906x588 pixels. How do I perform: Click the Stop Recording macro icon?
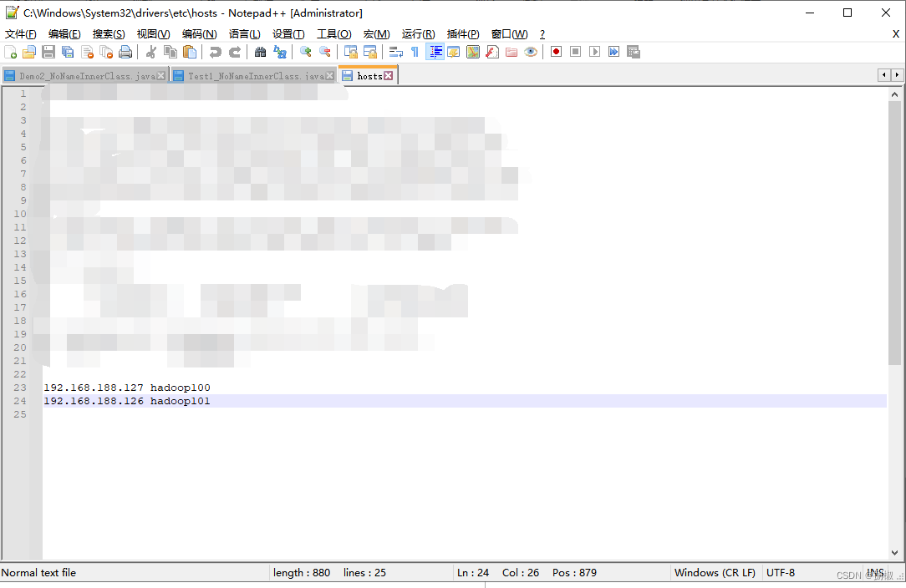coord(576,52)
